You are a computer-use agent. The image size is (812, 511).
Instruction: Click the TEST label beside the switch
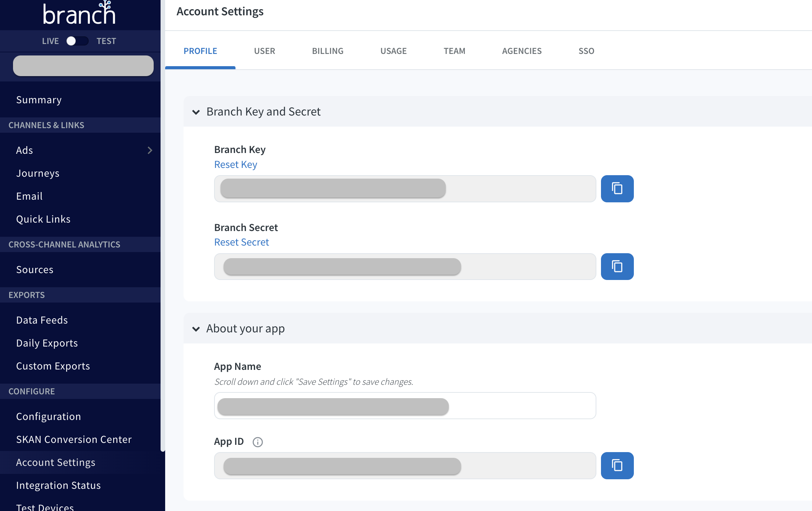(x=106, y=41)
